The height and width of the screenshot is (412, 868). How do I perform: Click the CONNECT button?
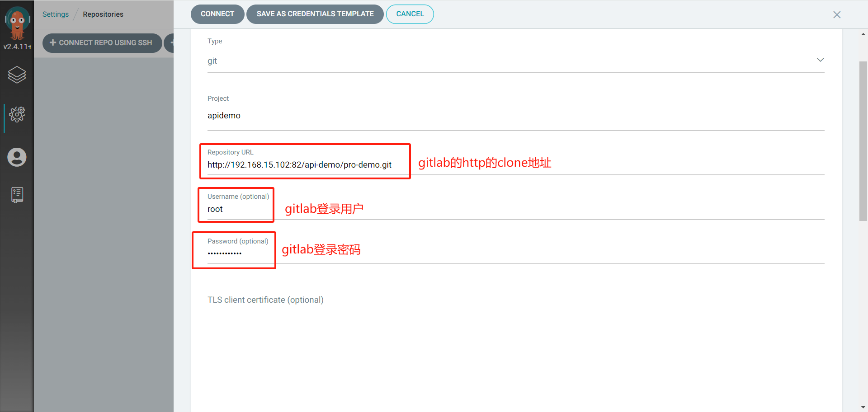pyautogui.click(x=217, y=14)
